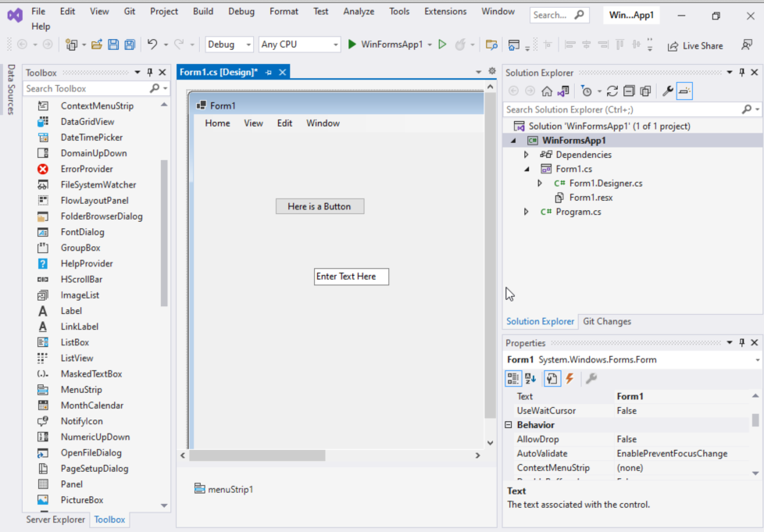Open the Build menu
The image size is (764, 532).
[x=202, y=11]
